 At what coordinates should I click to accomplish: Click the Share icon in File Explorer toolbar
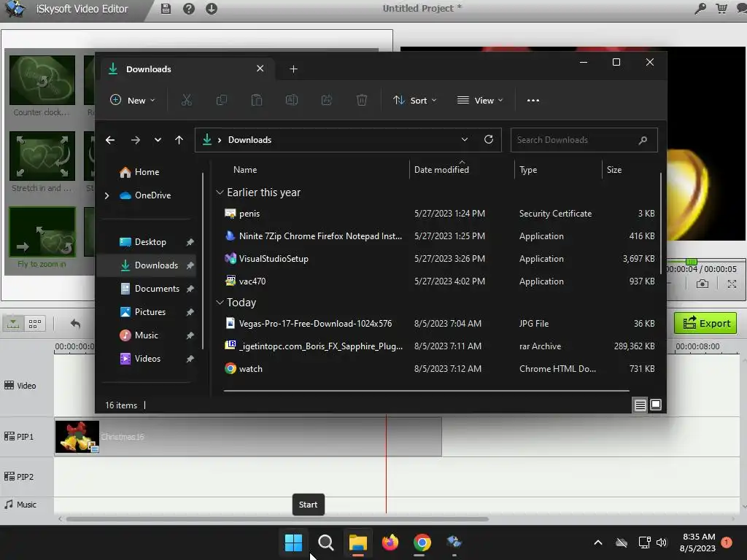(327, 100)
